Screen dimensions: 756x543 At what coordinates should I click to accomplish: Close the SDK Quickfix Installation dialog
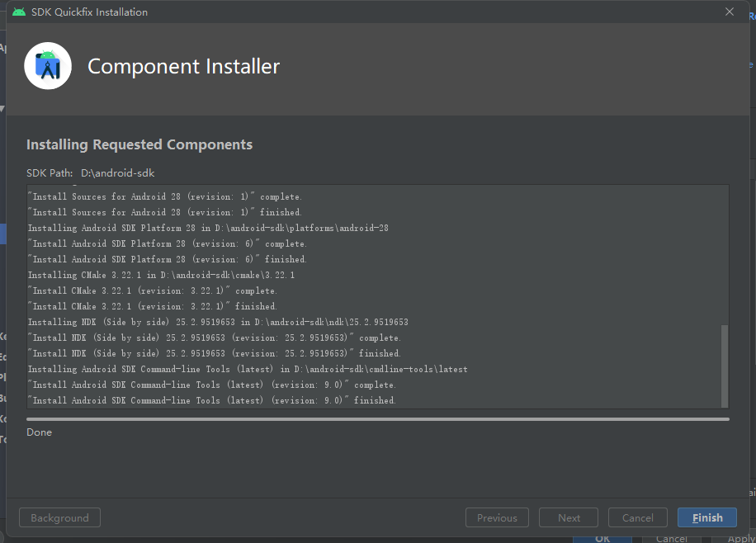click(729, 12)
